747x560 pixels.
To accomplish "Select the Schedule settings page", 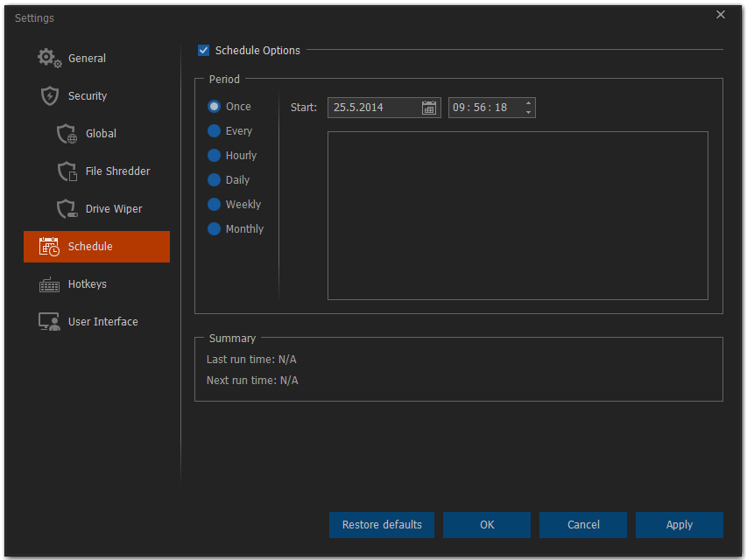I will point(96,247).
